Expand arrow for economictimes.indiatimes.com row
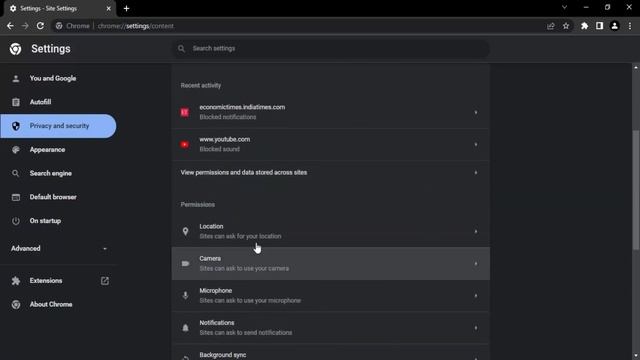 (476, 112)
